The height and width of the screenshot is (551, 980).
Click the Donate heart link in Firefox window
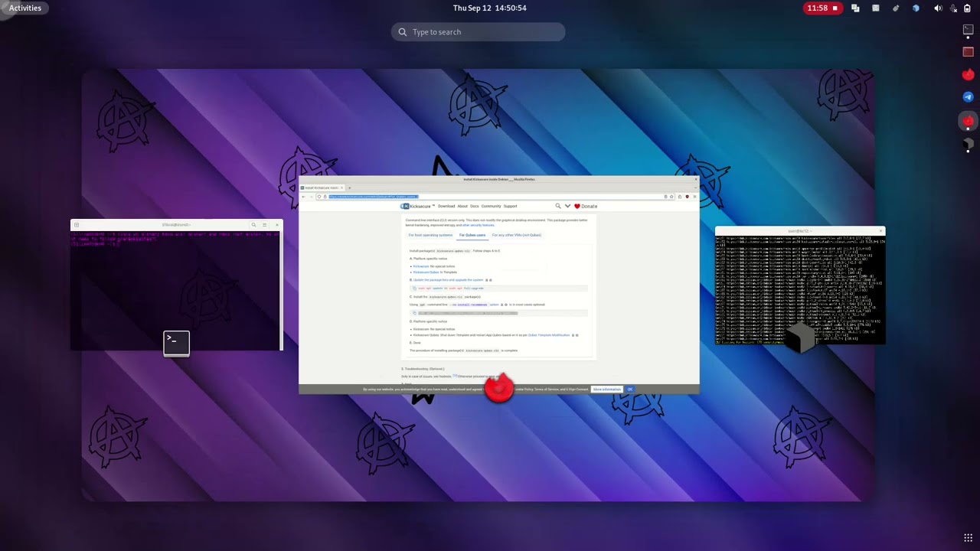coord(586,206)
